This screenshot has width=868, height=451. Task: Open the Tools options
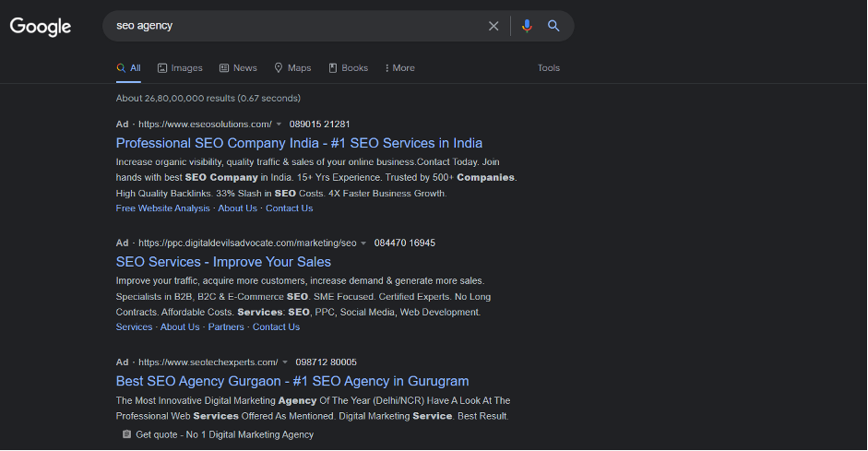point(549,68)
